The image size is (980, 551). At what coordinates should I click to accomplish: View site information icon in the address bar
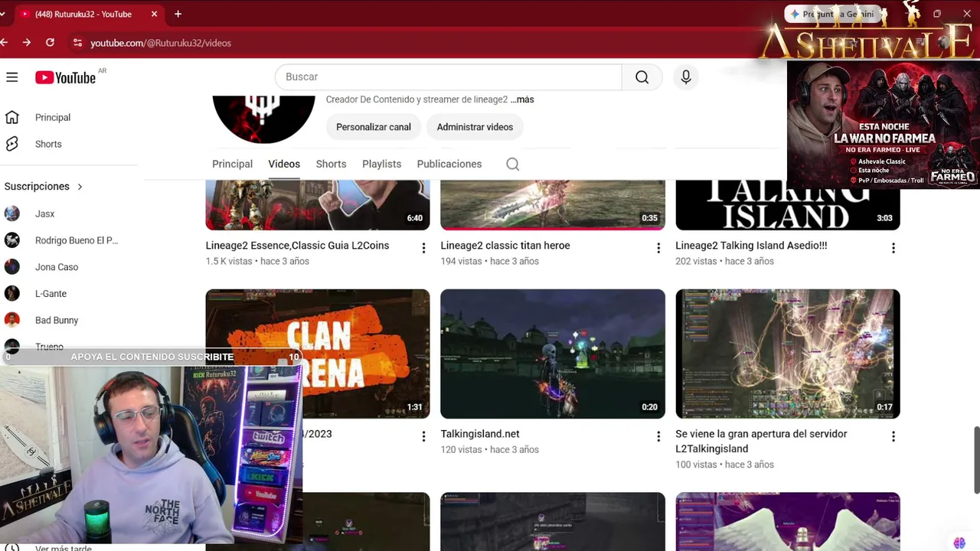[77, 43]
